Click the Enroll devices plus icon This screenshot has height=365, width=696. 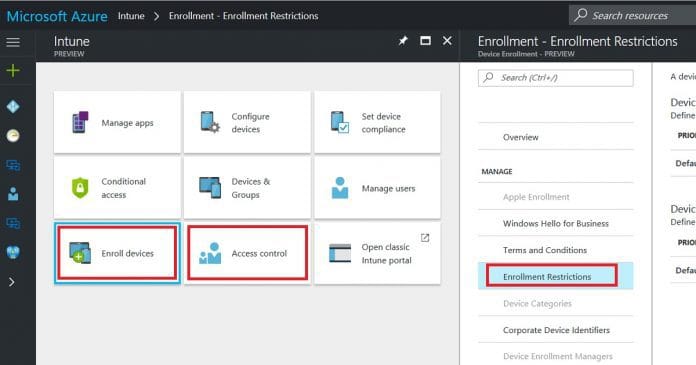point(80,253)
